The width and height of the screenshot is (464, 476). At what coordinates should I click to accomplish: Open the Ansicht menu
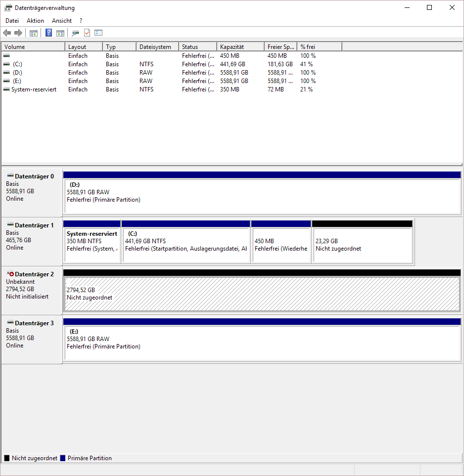pyautogui.click(x=62, y=21)
